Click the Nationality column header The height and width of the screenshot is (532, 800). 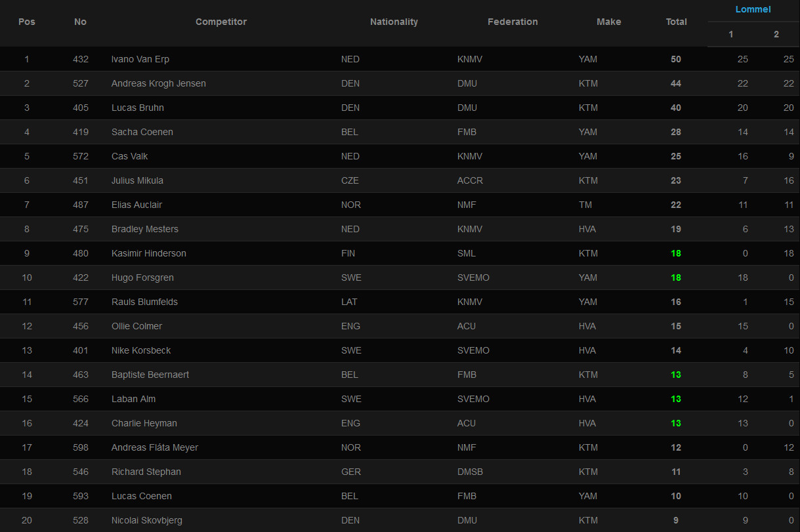394,22
